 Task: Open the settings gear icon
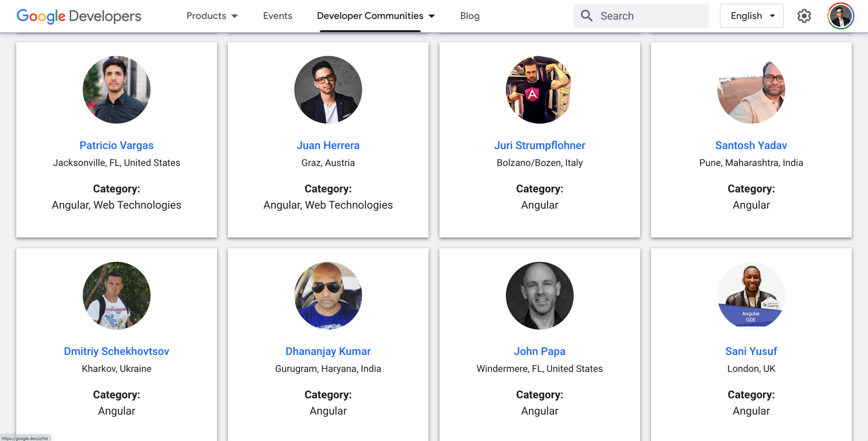(804, 16)
